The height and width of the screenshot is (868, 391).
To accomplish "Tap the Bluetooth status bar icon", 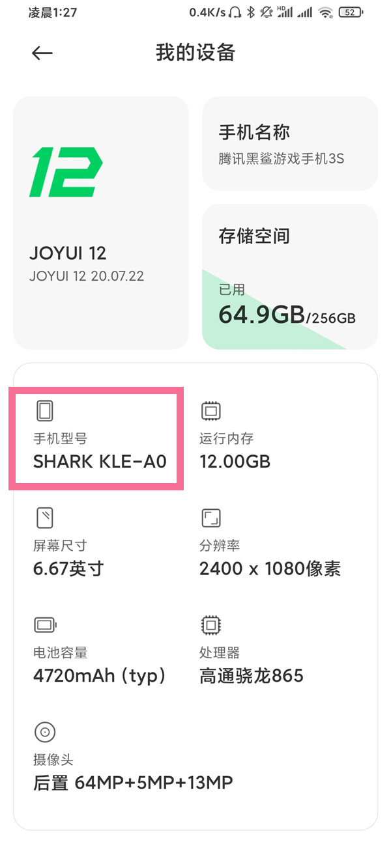I will pos(250,12).
